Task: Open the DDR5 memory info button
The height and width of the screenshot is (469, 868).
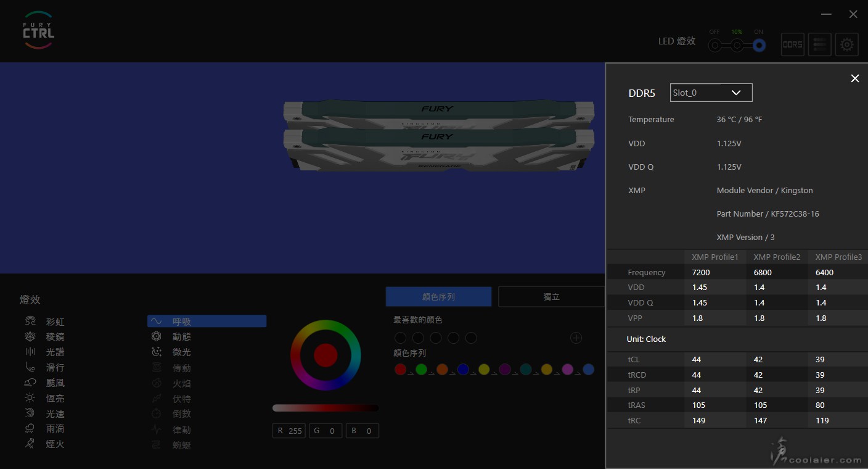Action: 792,44
